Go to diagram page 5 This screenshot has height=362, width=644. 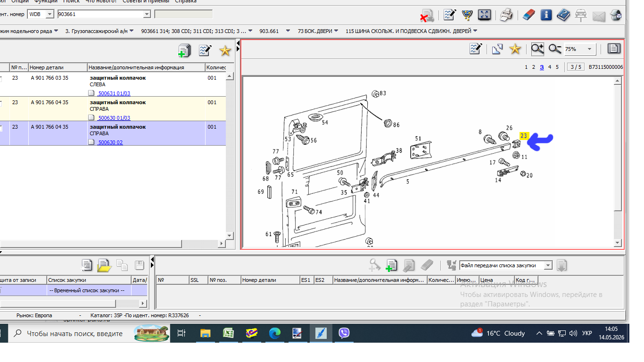coord(557,67)
